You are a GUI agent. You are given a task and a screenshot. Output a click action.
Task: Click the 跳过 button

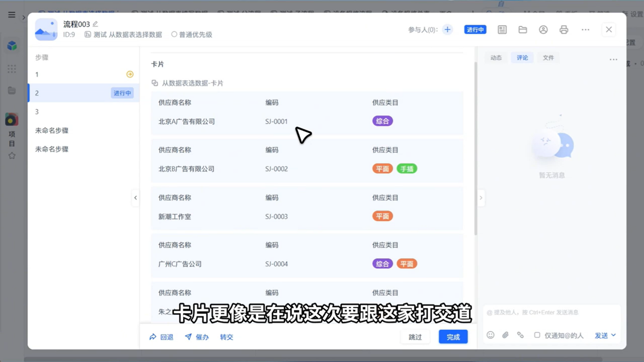[415, 337]
